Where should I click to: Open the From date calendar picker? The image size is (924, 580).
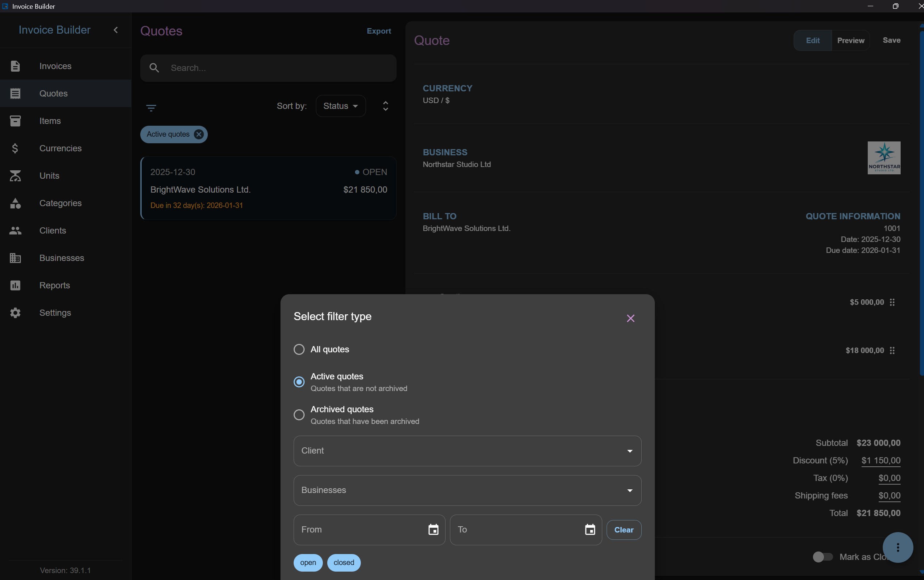(x=434, y=530)
